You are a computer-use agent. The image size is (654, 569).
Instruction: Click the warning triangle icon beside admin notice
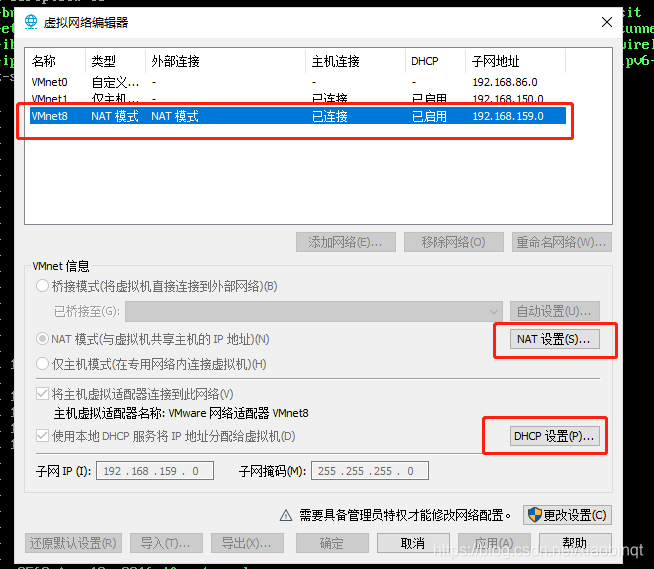[286, 516]
